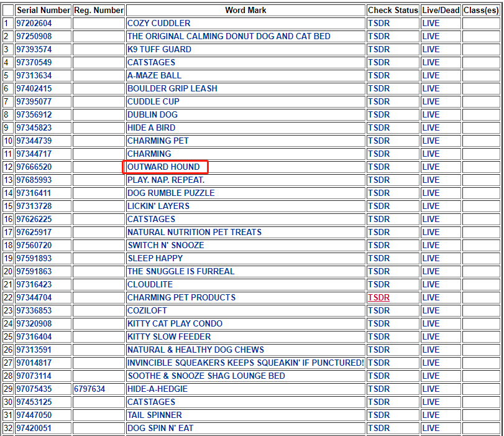Click serial number 97313728
This screenshot has width=504, height=436.
34,206
